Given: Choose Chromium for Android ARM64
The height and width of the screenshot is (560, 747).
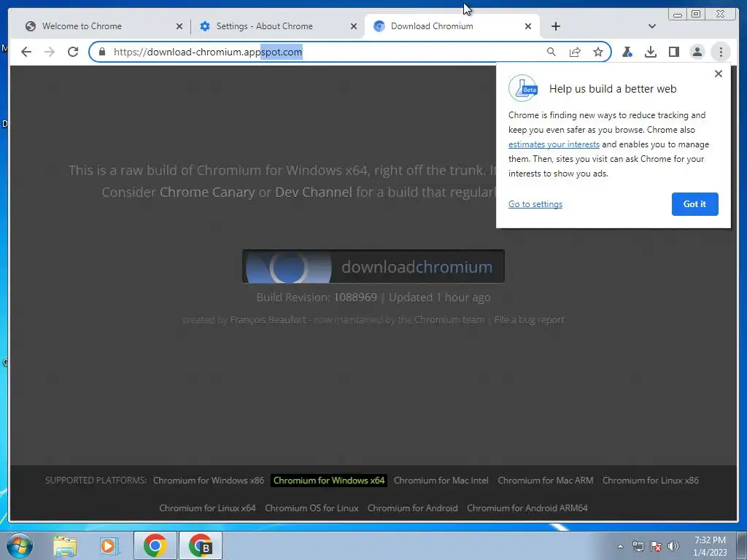Looking at the screenshot, I should (x=527, y=508).
